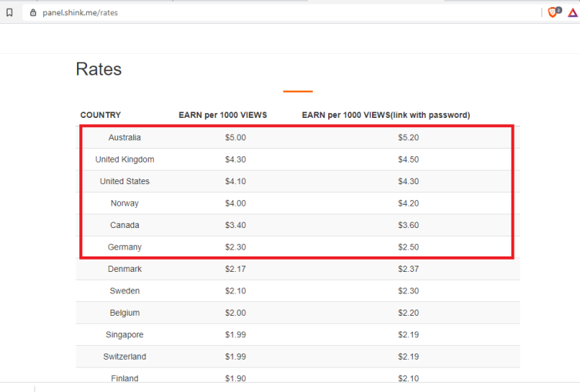
Task: Select the Belgium country cell
Action: click(125, 313)
